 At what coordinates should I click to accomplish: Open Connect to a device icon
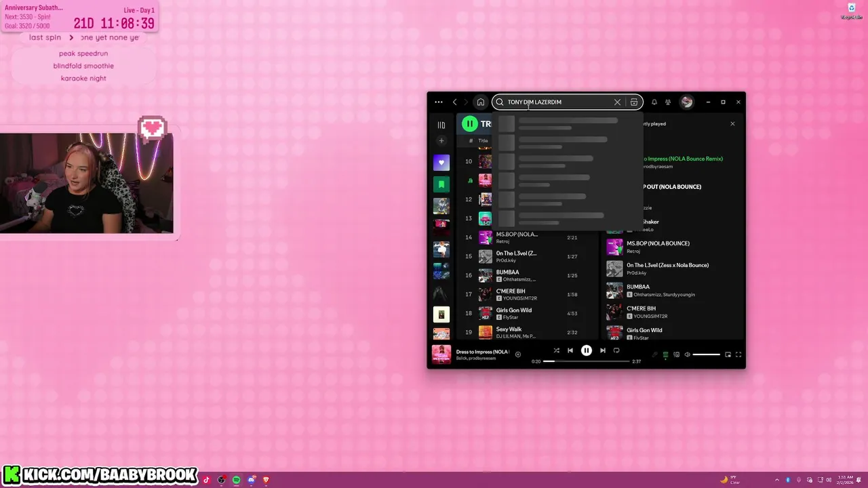(676, 354)
